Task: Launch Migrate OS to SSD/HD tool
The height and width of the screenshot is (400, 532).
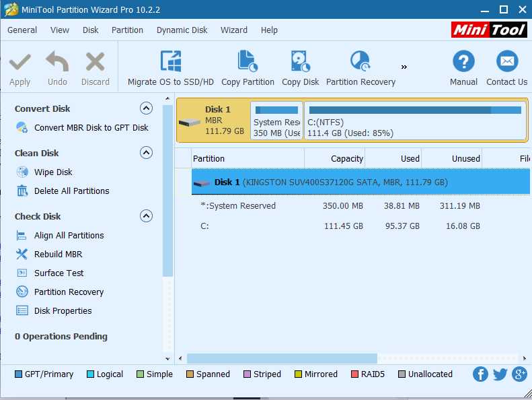Action: (171, 61)
